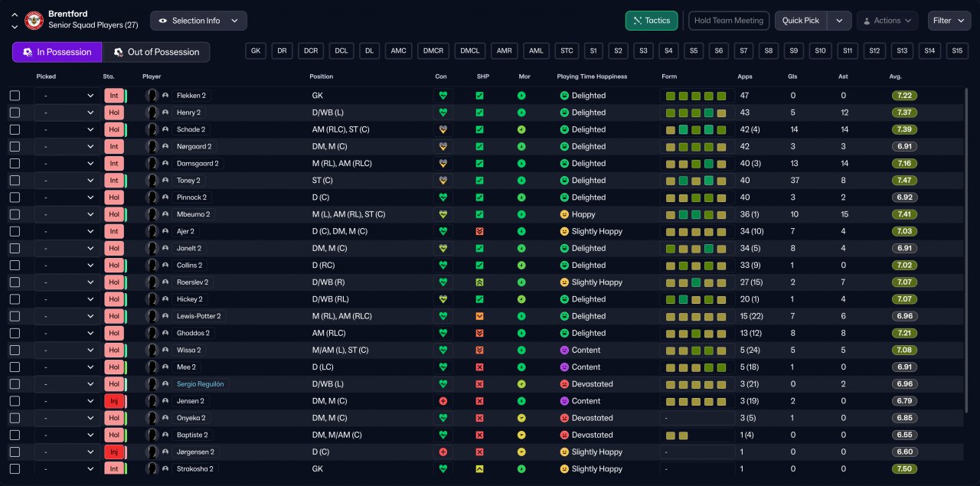Check the box for Wissa's row
980x486 pixels.
pos(15,350)
